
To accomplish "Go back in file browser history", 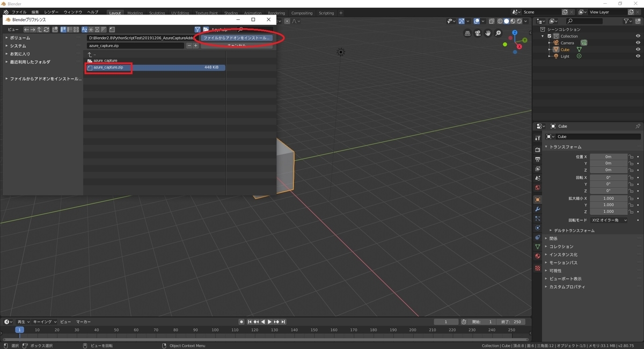I will 27,30.
